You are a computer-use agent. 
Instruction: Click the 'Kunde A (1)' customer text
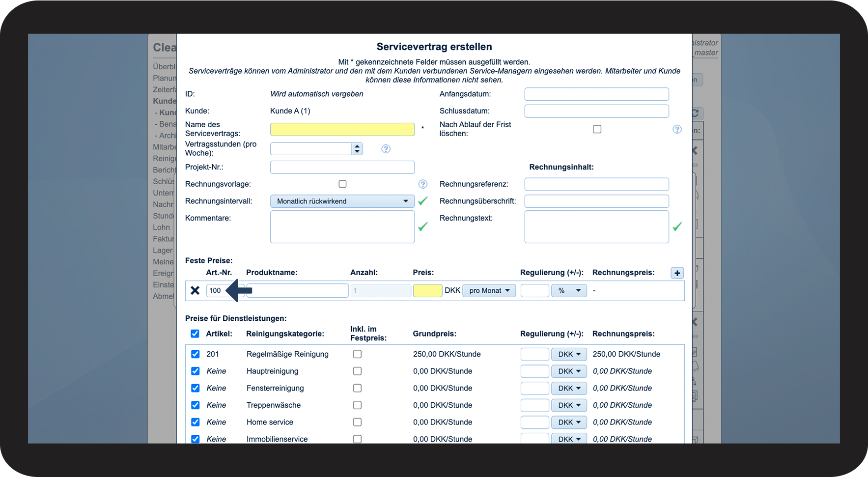tap(290, 111)
